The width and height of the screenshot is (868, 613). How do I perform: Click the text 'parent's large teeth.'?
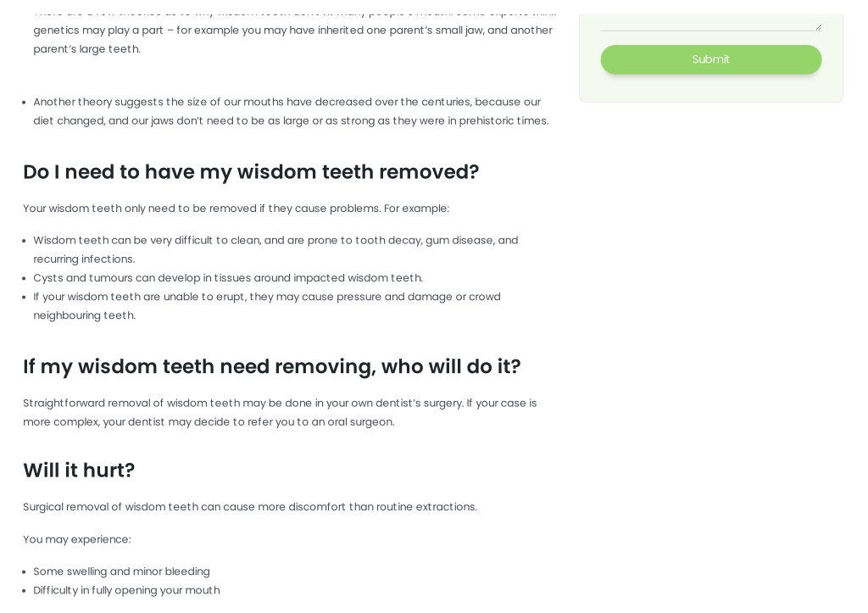[87, 48]
